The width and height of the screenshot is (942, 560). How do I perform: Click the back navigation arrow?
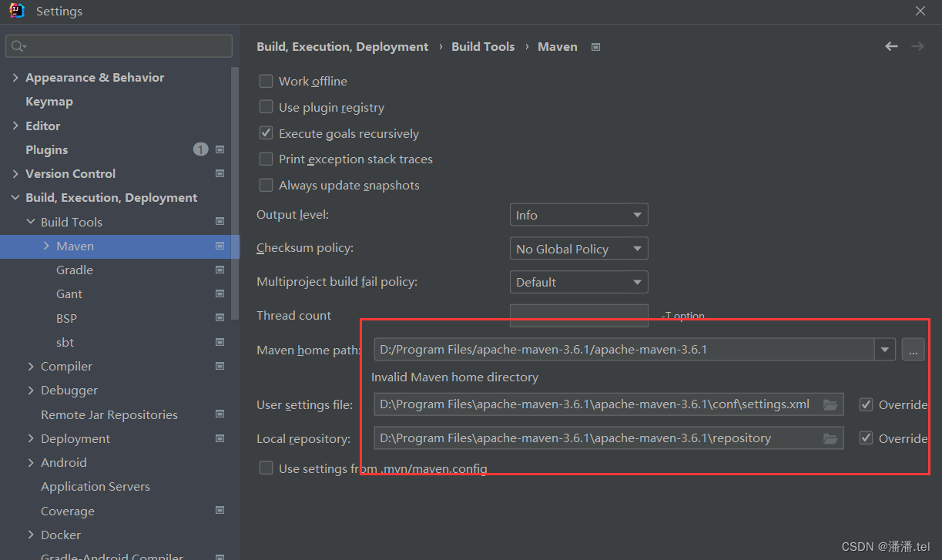click(x=891, y=47)
